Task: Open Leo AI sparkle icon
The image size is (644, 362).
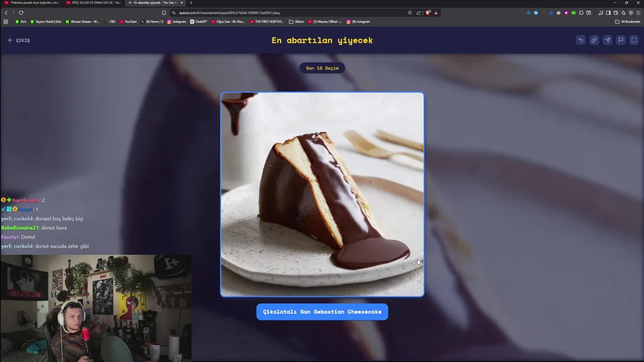Action: (623, 13)
